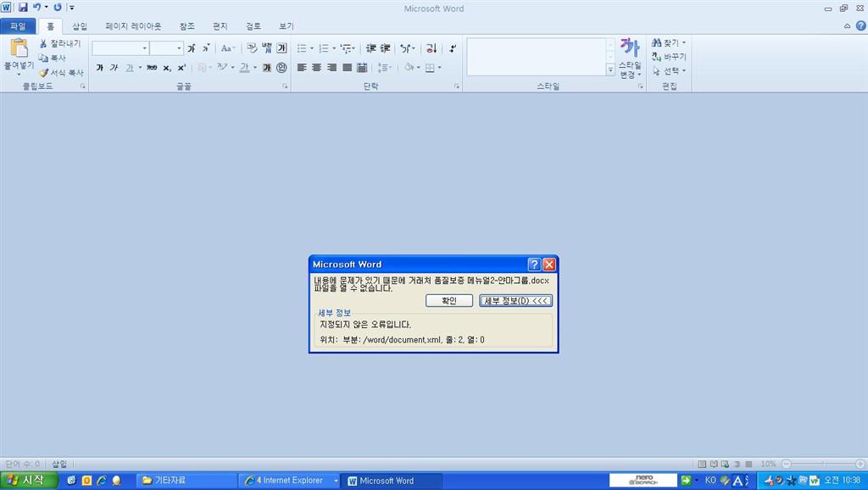This screenshot has width=868, height=490.
Task: Click Distributed alignment icon
Action: click(x=362, y=68)
